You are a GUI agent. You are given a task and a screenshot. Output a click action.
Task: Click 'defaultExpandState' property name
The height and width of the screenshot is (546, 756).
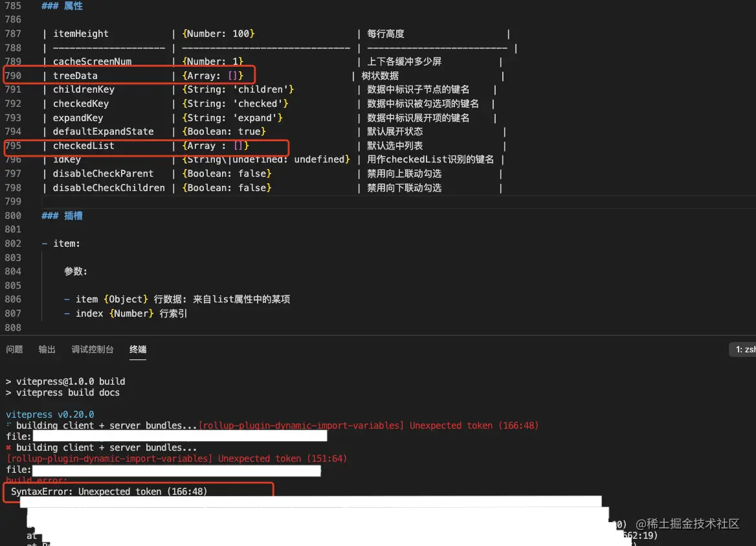(x=103, y=131)
